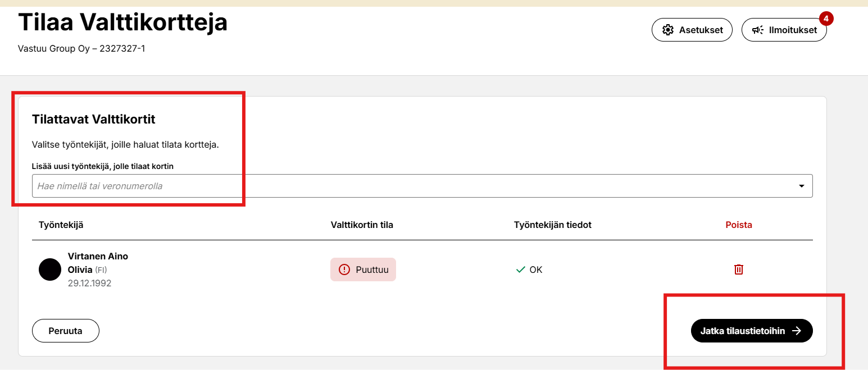Click the Työntekijä column header
The height and width of the screenshot is (370, 868).
point(61,225)
